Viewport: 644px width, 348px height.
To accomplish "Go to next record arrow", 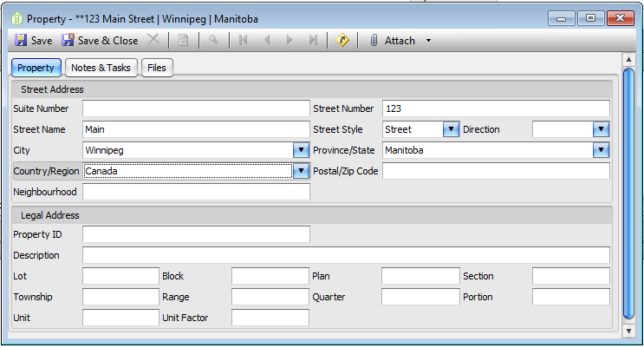I will click(x=289, y=40).
